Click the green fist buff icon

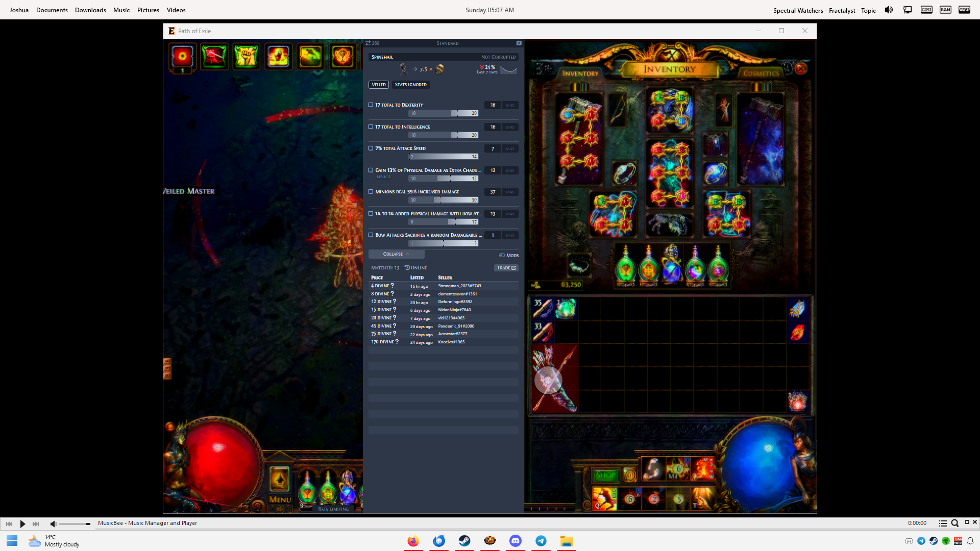click(246, 56)
